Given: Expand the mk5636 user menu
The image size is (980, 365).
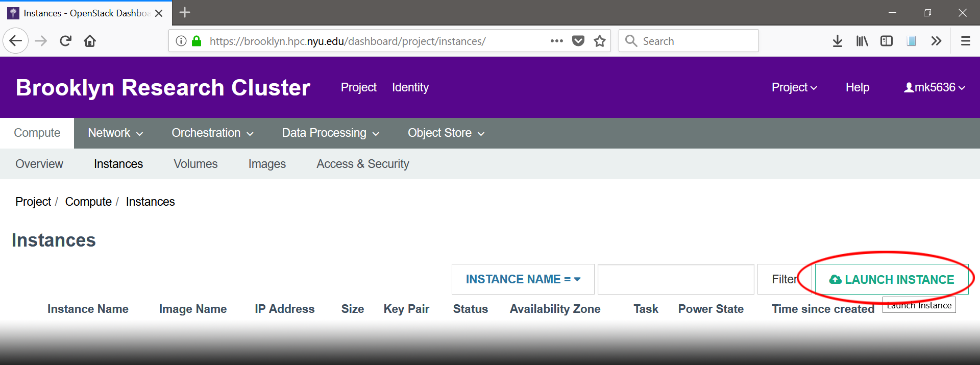Looking at the screenshot, I should click(x=935, y=88).
